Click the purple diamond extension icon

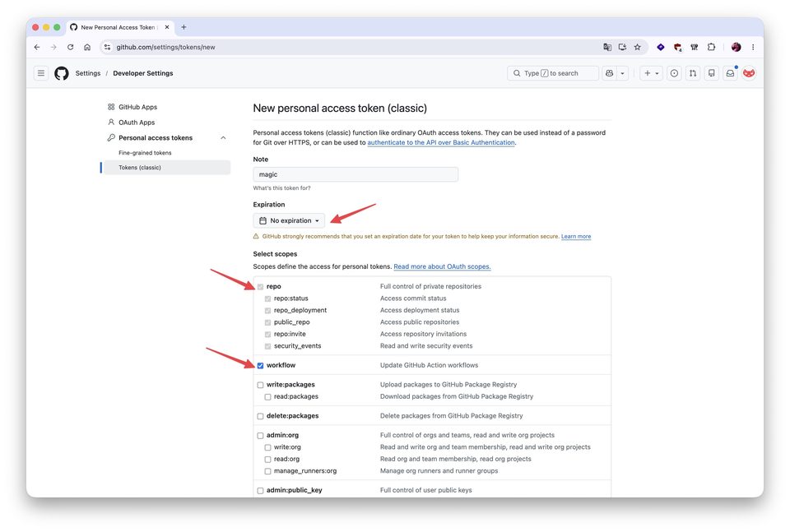coord(661,48)
